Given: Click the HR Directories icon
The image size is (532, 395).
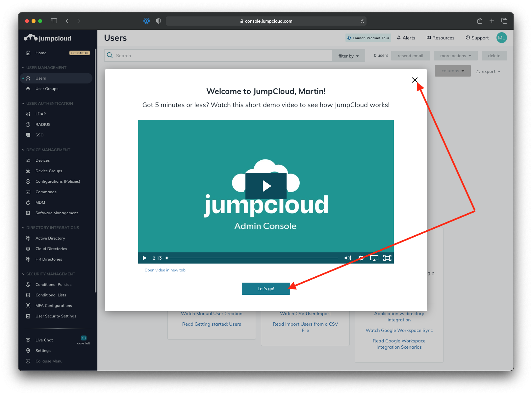Looking at the screenshot, I should click(28, 259).
